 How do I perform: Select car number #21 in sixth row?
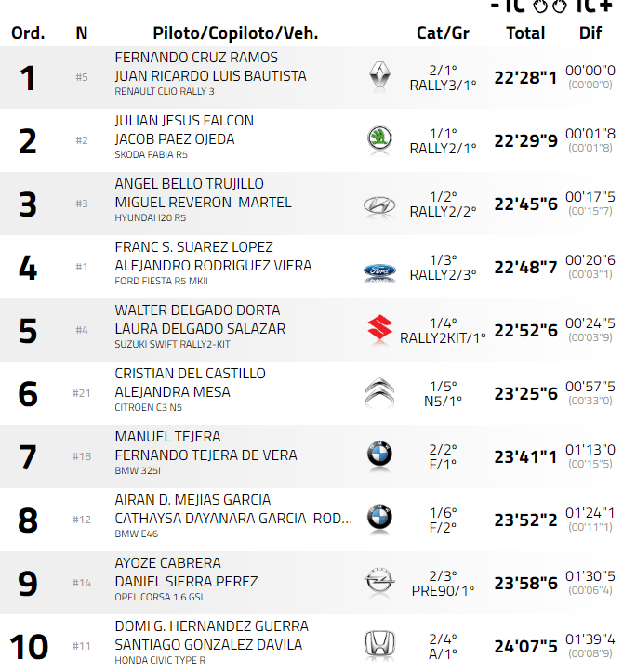(x=82, y=393)
